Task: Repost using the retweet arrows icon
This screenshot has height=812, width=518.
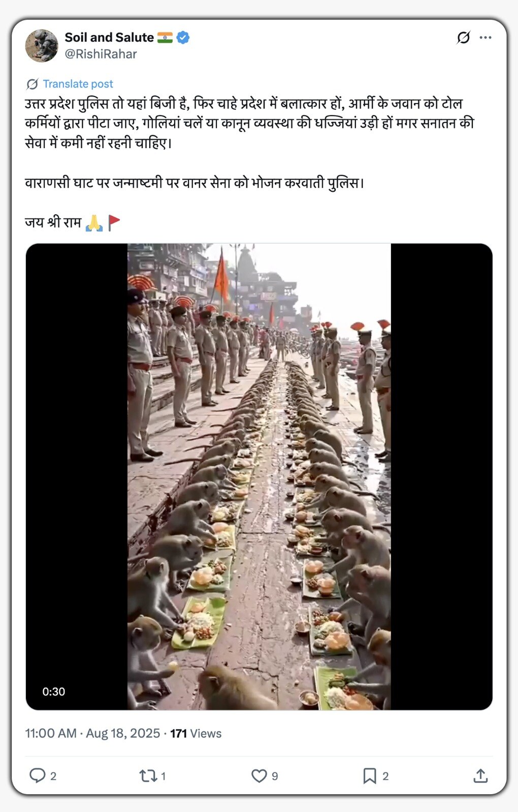Action: (x=148, y=775)
